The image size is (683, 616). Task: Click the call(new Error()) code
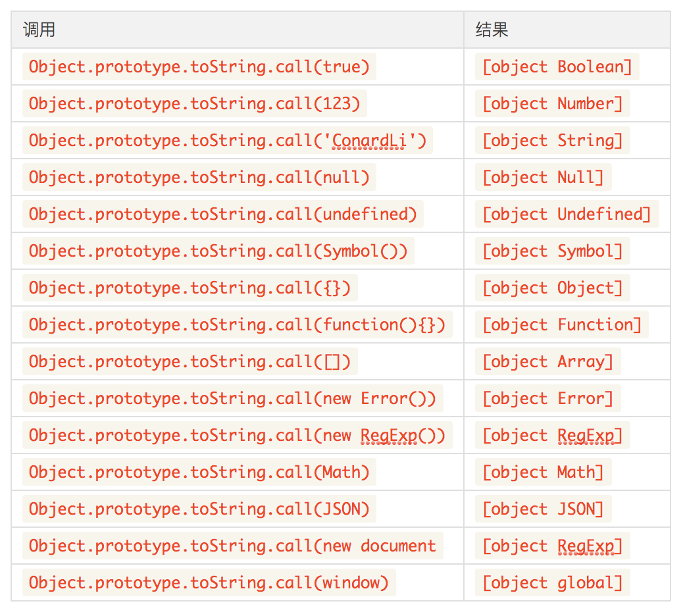[233, 398]
